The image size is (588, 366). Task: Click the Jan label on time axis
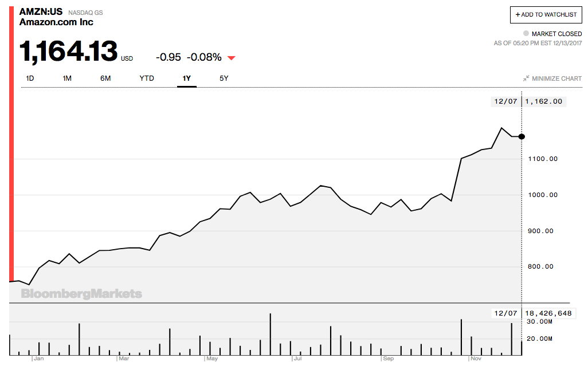tap(39, 359)
